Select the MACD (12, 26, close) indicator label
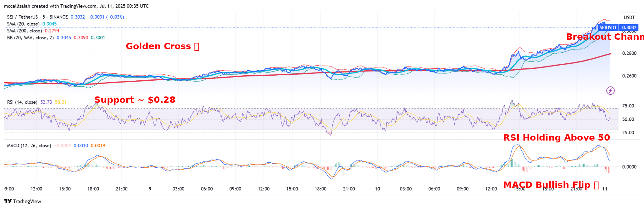644x208 pixels. 29,146
